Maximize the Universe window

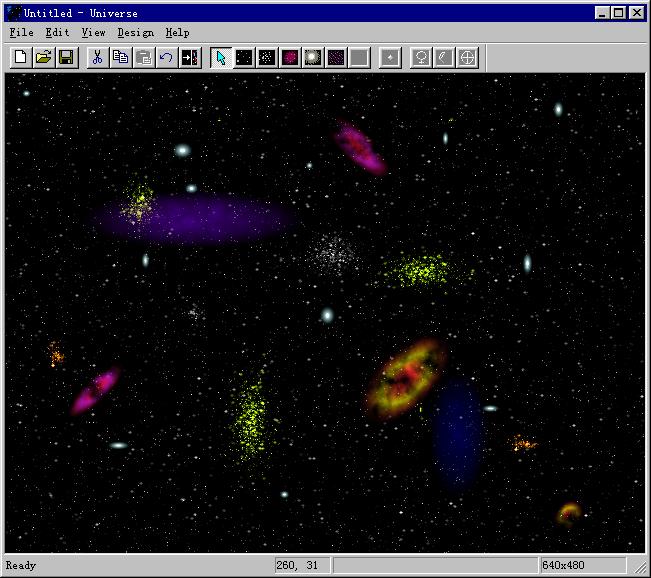[x=619, y=13]
